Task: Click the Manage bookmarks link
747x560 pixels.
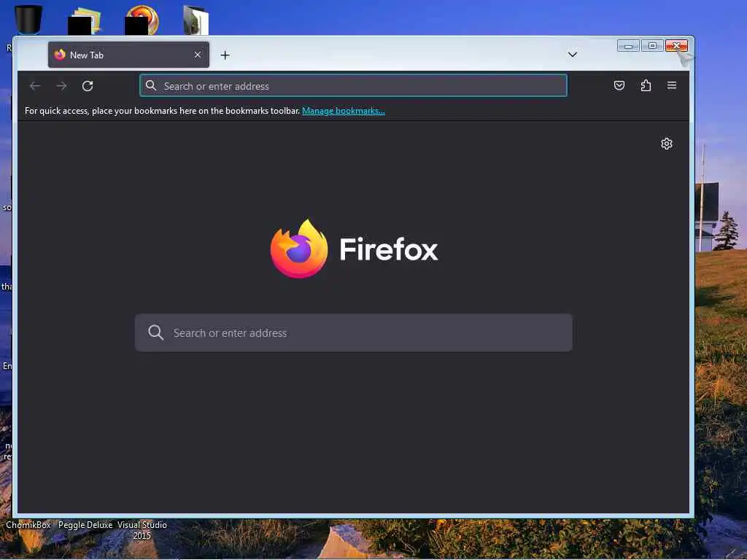Action: pyautogui.click(x=344, y=111)
